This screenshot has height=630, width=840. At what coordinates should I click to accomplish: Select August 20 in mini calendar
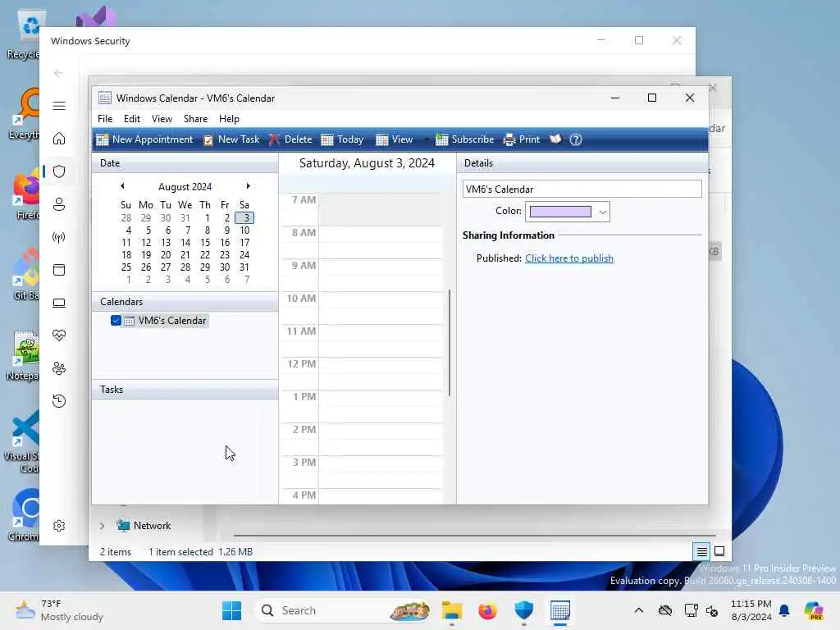(166, 255)
